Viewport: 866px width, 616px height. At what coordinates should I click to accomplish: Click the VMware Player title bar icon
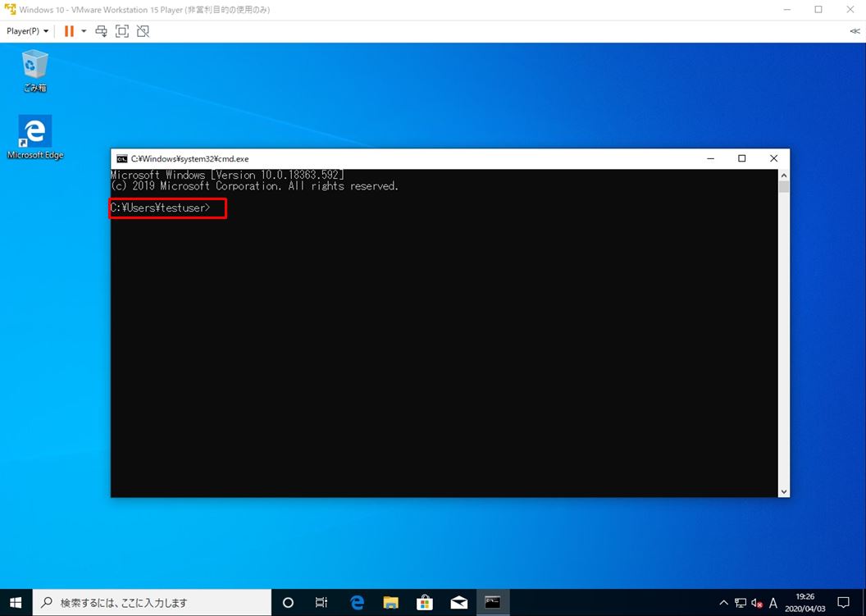click(x=10, y=9)
